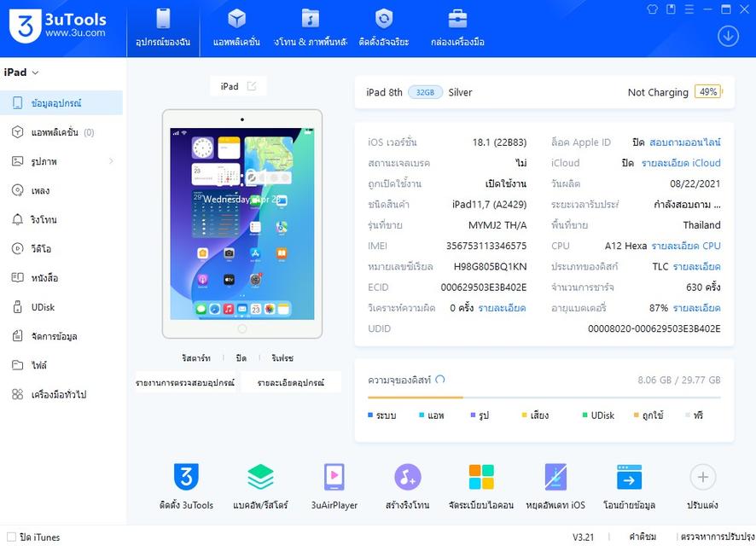Open the Stop iOS Update icon

tap(555, 477)
